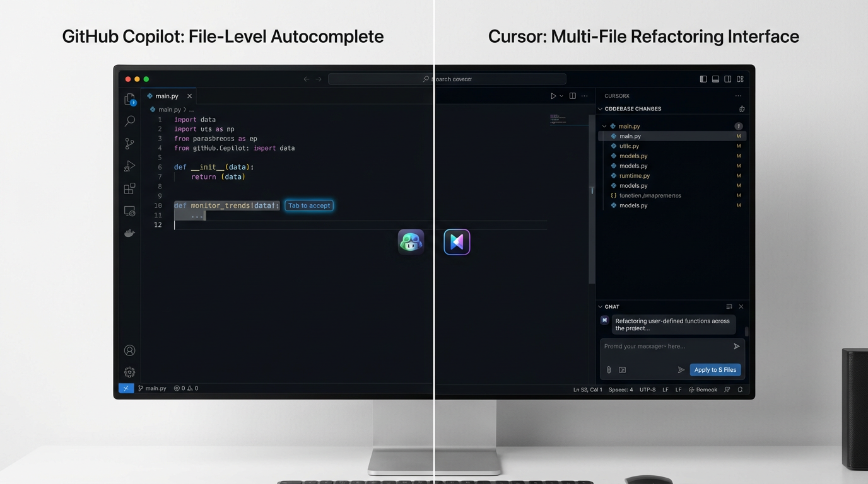The height and width of the screenshot is (484, 868).
Task: Open the Explorer icon in the activity bar
Action: coord(129,99)
